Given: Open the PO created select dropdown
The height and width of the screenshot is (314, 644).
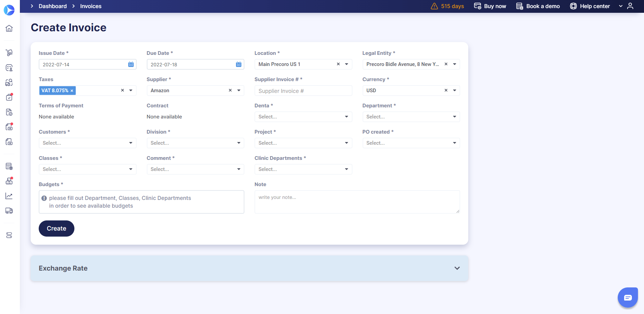Looking at the screenshot, I should tap(411, 143).
